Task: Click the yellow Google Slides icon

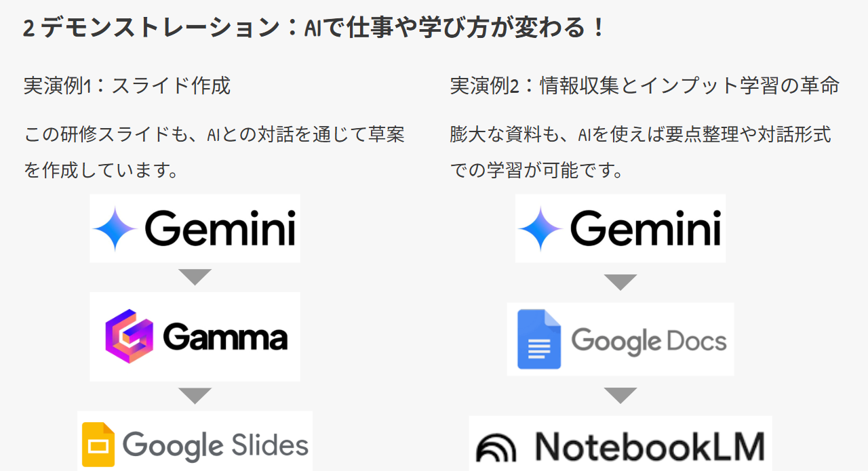Action: [x=98, y=445]
